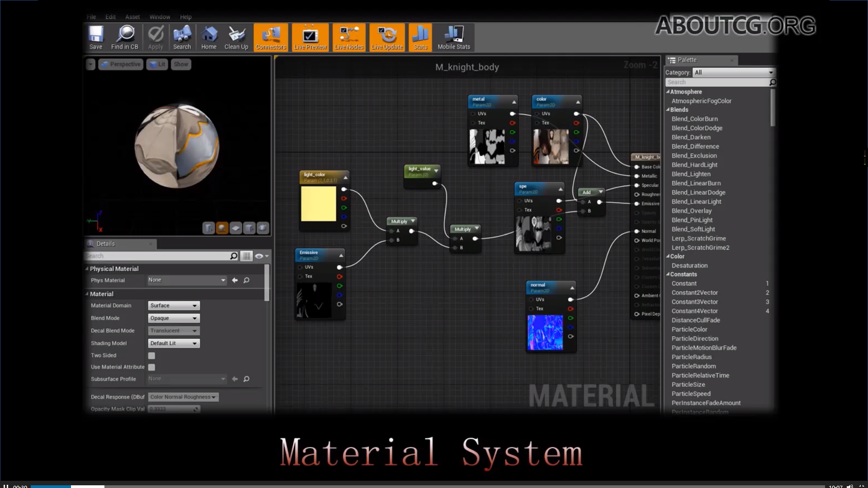Click the volume speaker icon
Screen dimensions: 868x488
click(849, 486)
